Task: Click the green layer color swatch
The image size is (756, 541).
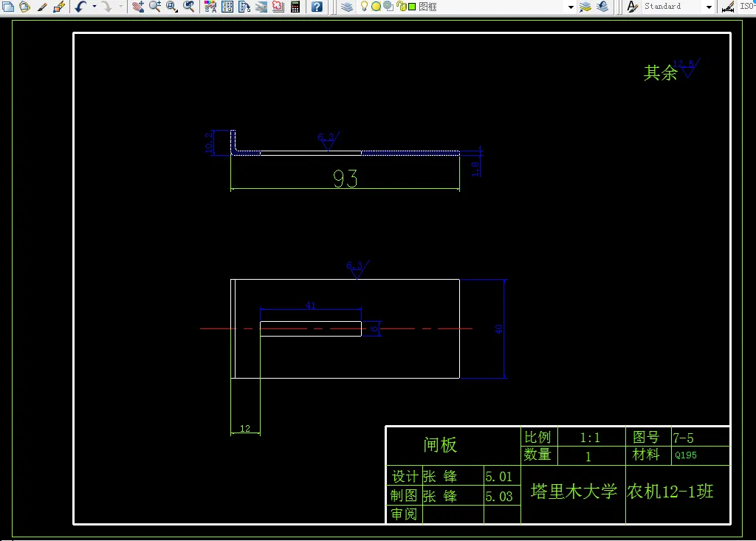Action: tap(412, 7)
